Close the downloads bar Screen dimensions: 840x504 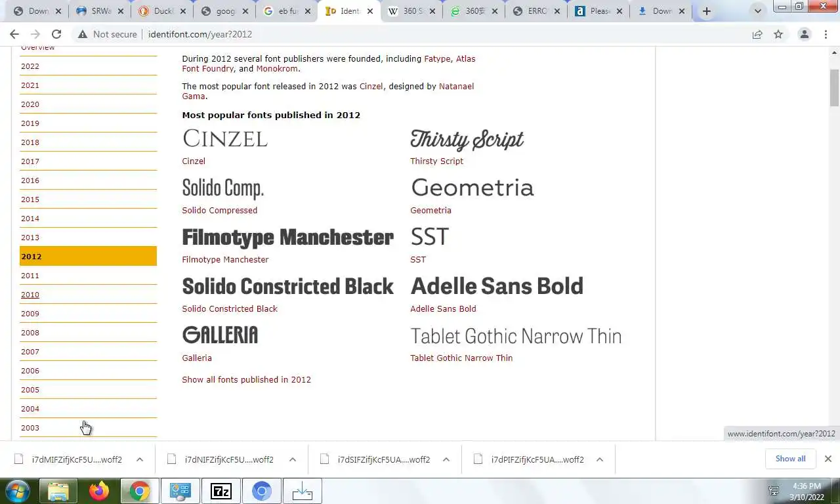[828, 459]
